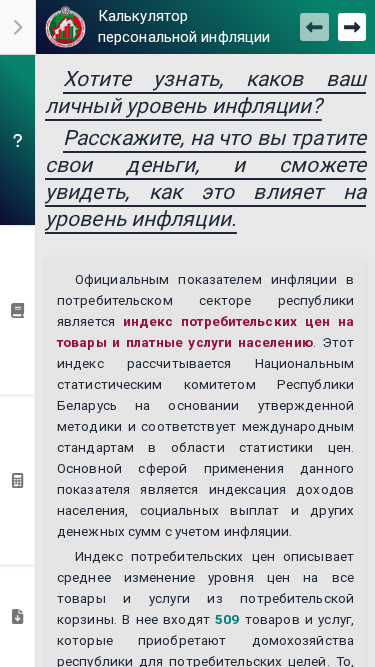375x667 pixels.
Task: Click the green number 509
Action: click(227, 620)
